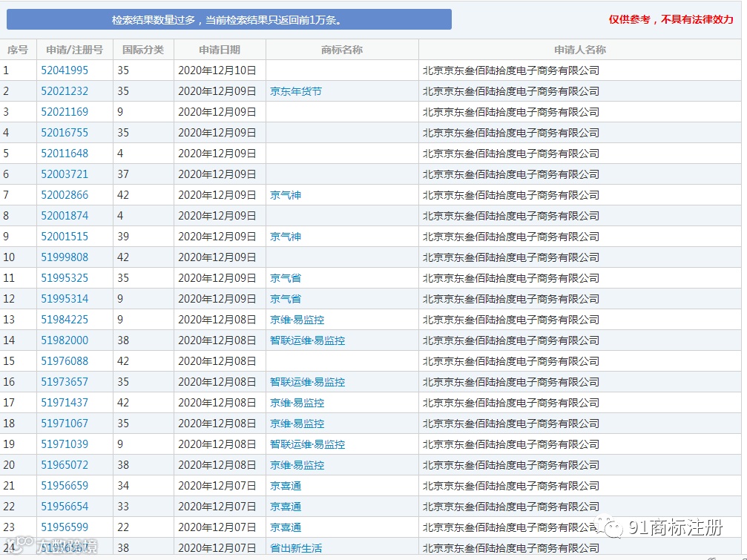Open application number 52003721
The width and height of the screenshot is (747, 560).
click(x=65, y=174)
